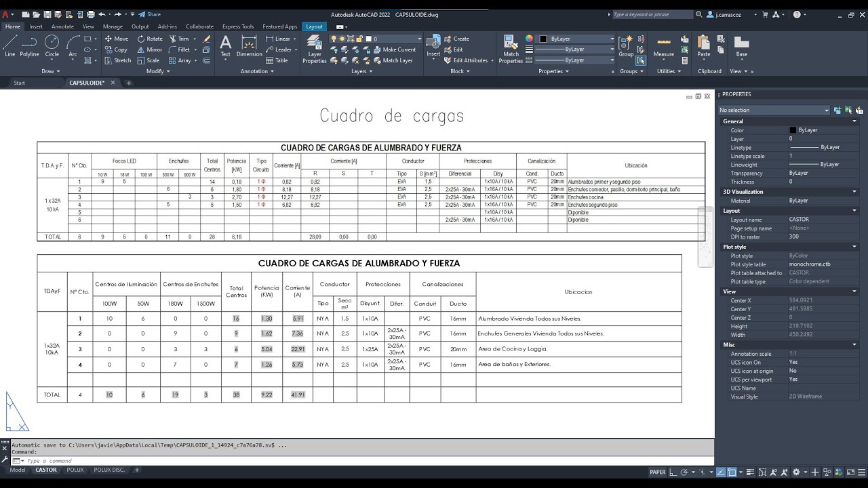Activate the Array command
Screen dimensions: 868x488
tap(180, 60)
